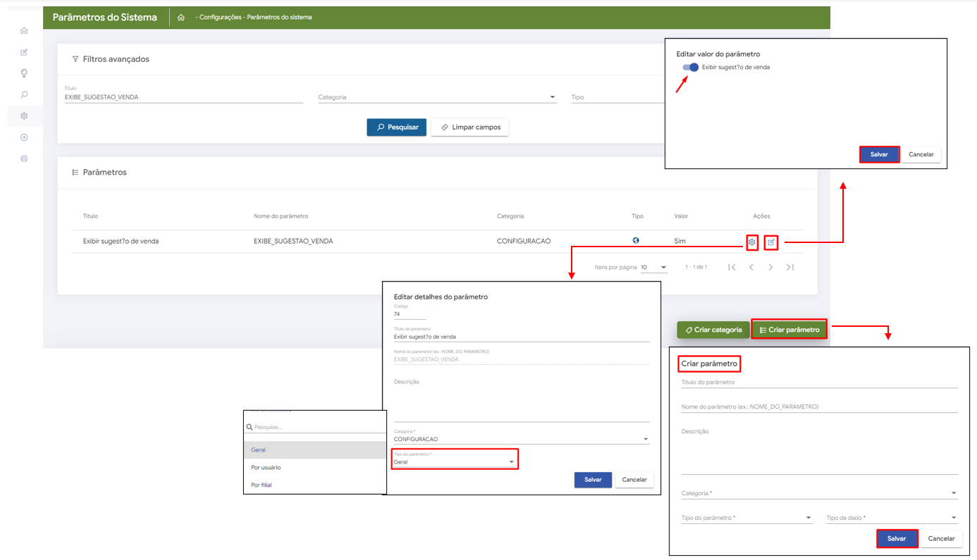
Task: Click the Título filter input field
Action: [183, 97]
